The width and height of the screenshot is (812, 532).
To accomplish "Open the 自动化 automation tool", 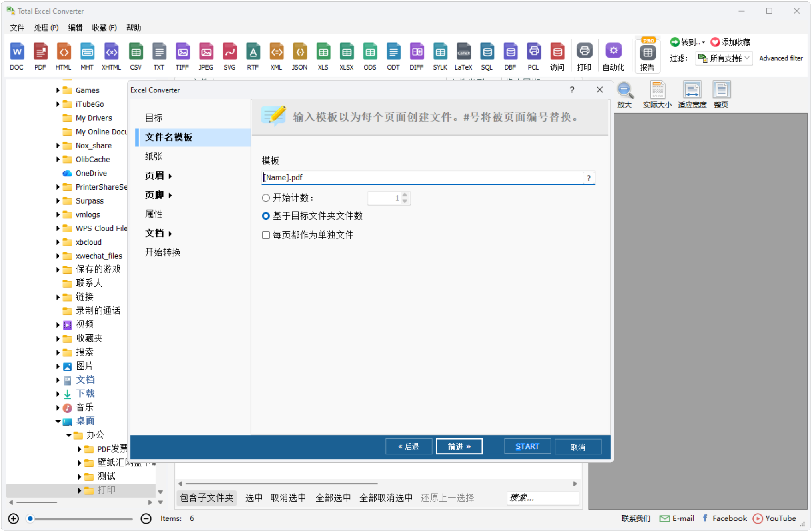I will pyautogui.click(x=613, y=56).
